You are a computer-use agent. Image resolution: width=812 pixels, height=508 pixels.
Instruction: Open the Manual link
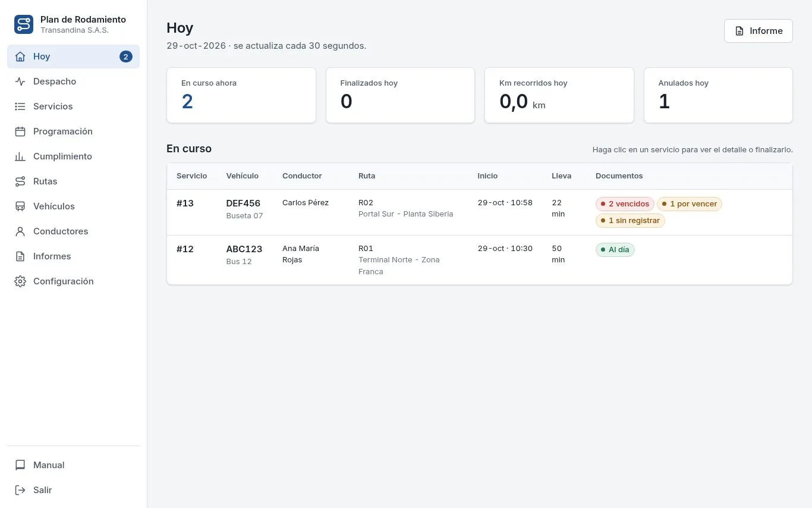[x=73, y=465]
